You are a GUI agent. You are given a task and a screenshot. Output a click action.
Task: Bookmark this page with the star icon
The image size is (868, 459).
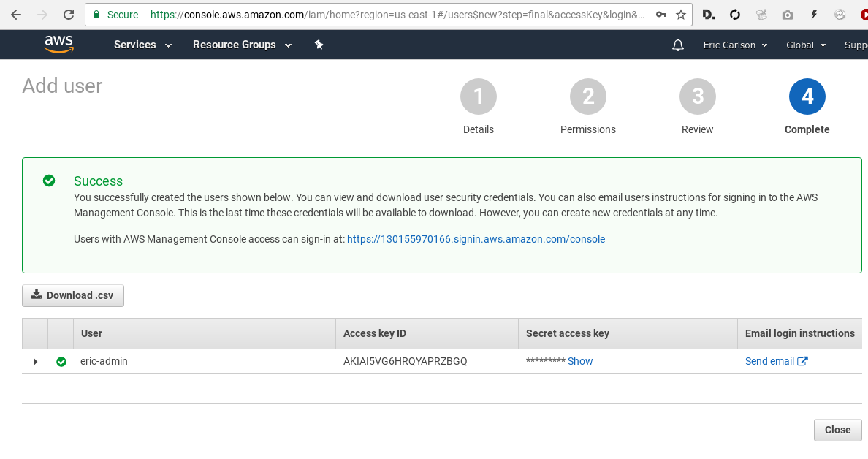pyautogui.click(x=681, y=15)
